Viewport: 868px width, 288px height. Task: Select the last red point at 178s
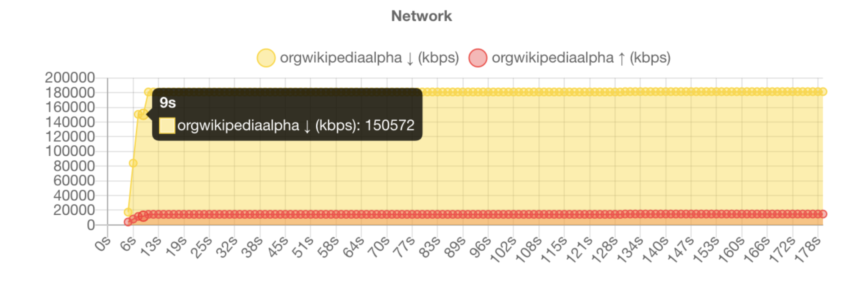823,214
